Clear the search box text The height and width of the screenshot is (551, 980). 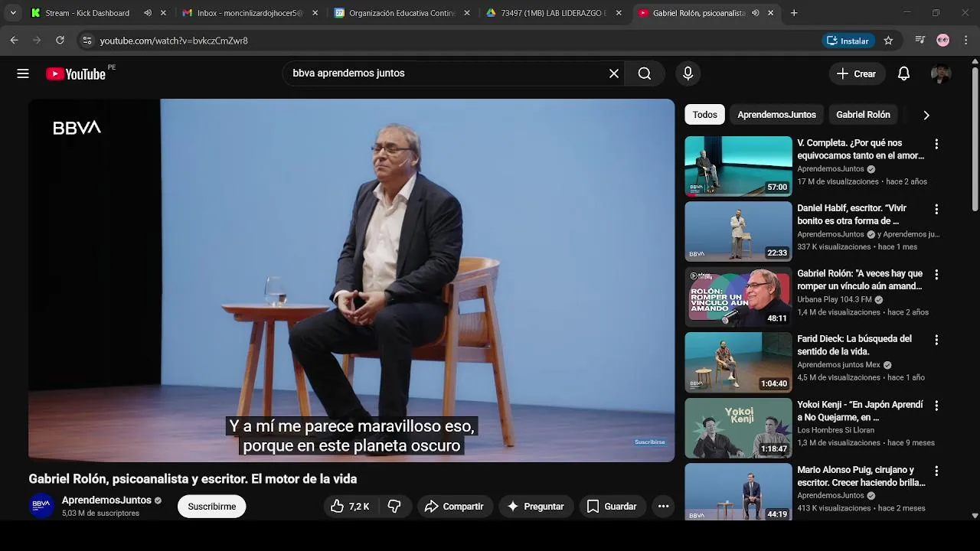tap(613, 73)
